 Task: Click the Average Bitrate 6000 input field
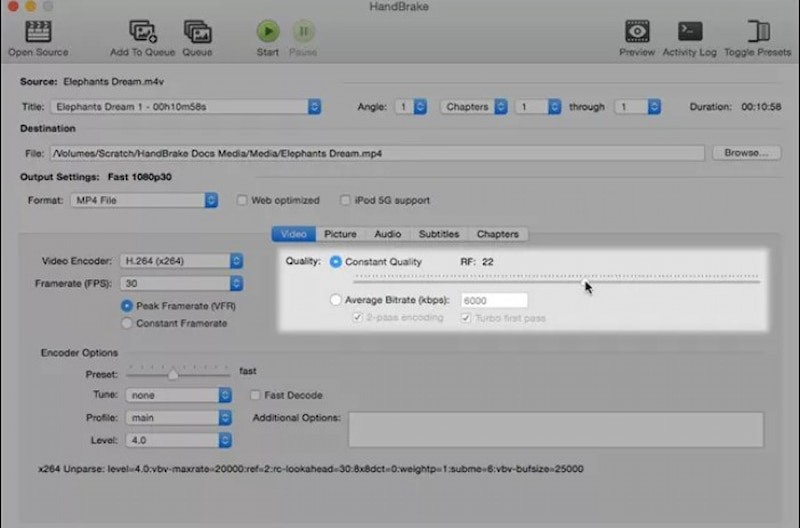[494, 300]
